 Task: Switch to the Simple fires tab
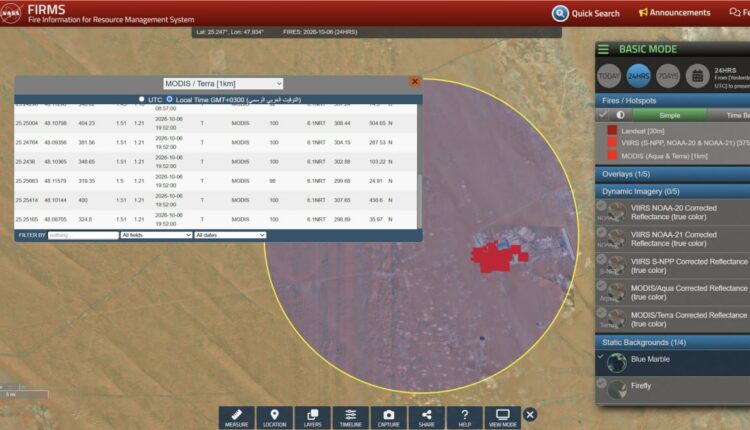670,115
